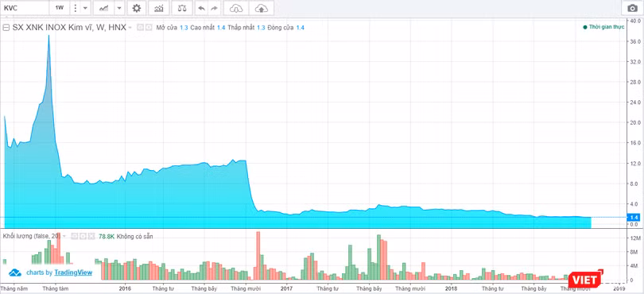Click the Không có sẵn text
This screenshot has height=294, width=644.
click(134, 237)
